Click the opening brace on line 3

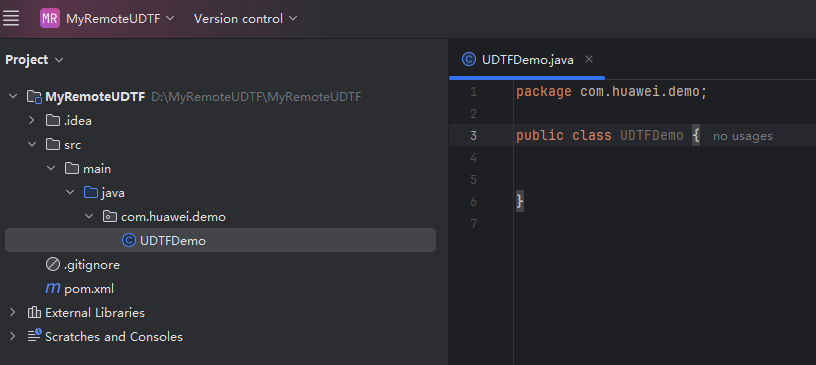pyautogui.click(x=696, y=136)
